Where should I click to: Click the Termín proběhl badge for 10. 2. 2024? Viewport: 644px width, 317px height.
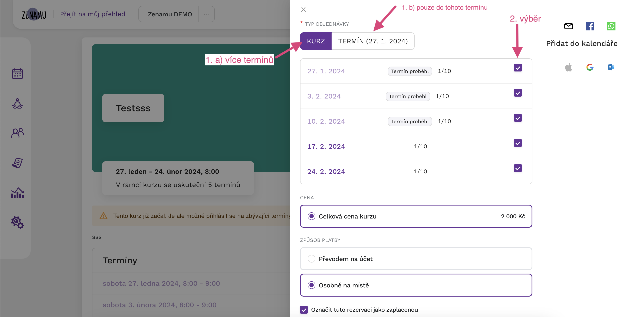click(x=410, y=121)
